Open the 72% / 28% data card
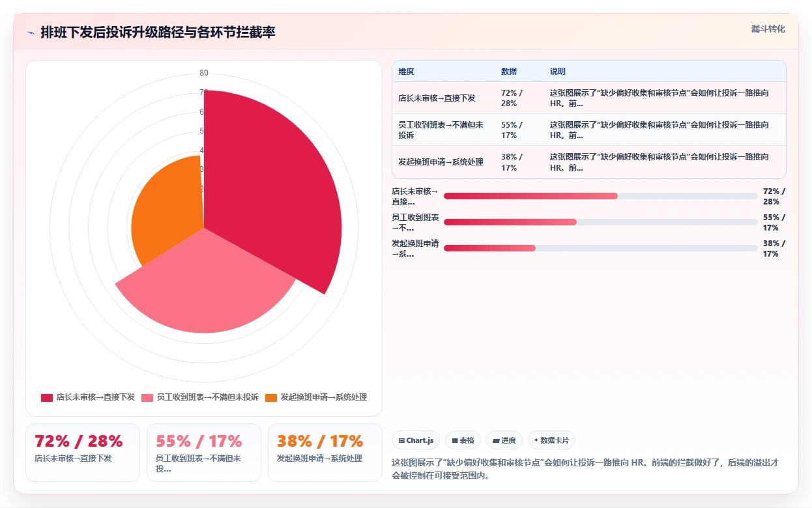This screenshot has width=812, height=508. 83,453
